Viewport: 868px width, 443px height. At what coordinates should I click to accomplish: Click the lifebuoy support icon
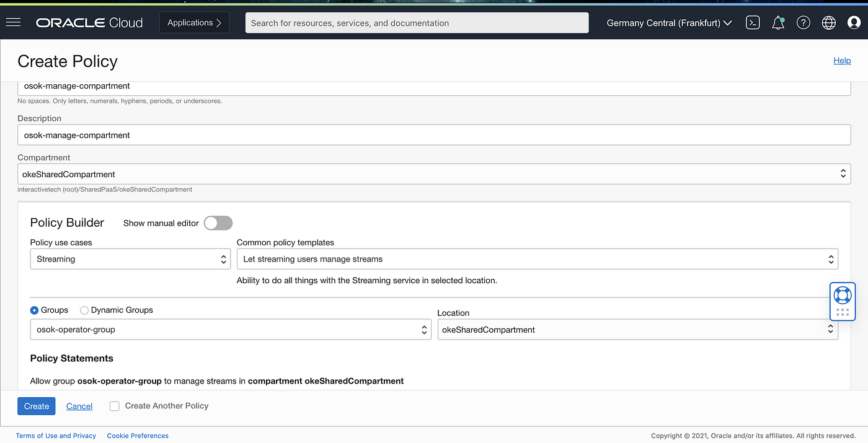843,295
